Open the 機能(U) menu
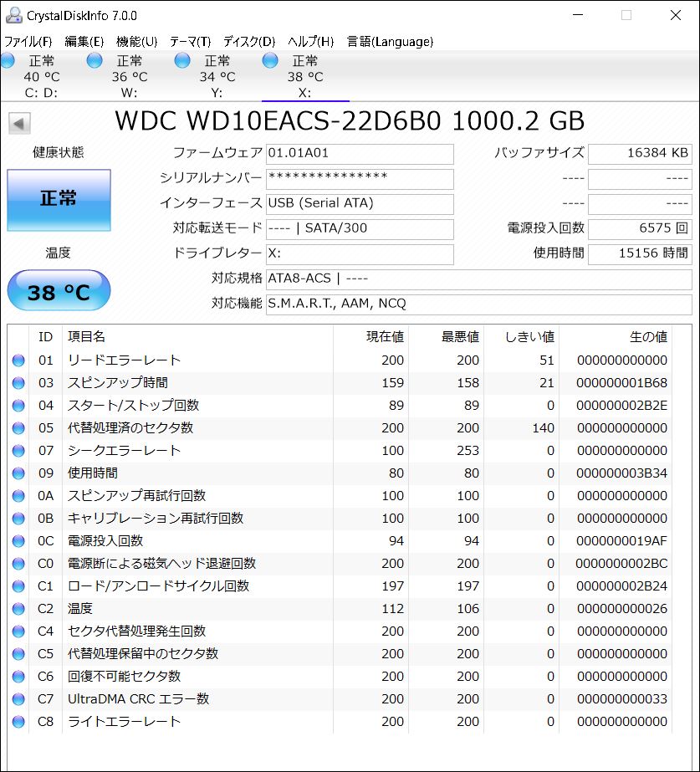Viewport: 700px width, 772px height. pos(136,41)
